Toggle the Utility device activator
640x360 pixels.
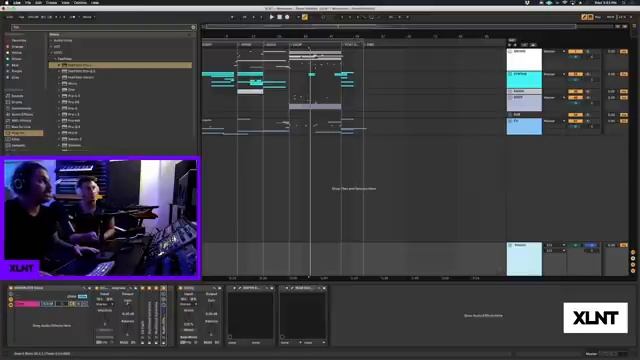click(x=180, y=288)
